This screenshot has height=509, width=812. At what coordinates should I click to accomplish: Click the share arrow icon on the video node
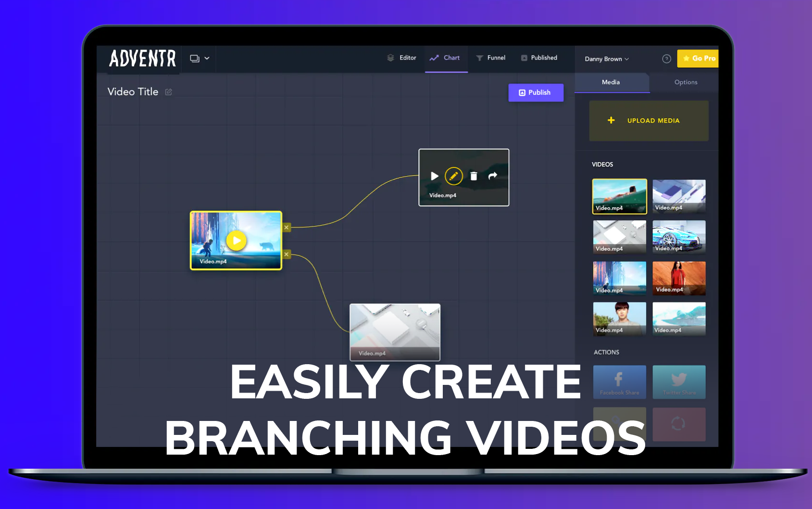(492, 176)
